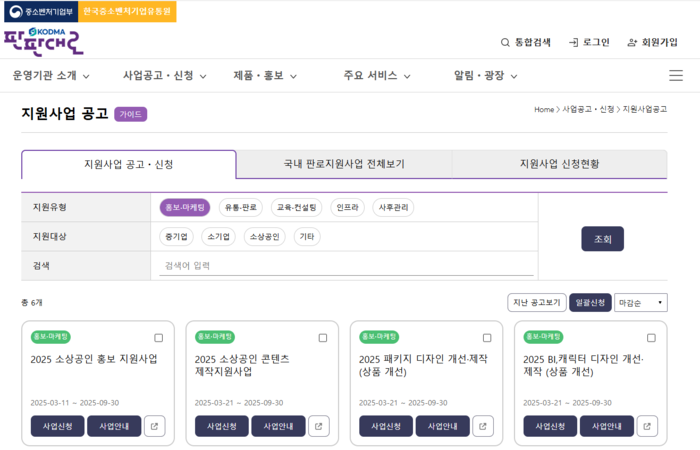The height and width of the screenshot is (450, 700).
Task: Open external link icon on 콘텐츠 제작지원사업 card
Action: click(319, 426)
